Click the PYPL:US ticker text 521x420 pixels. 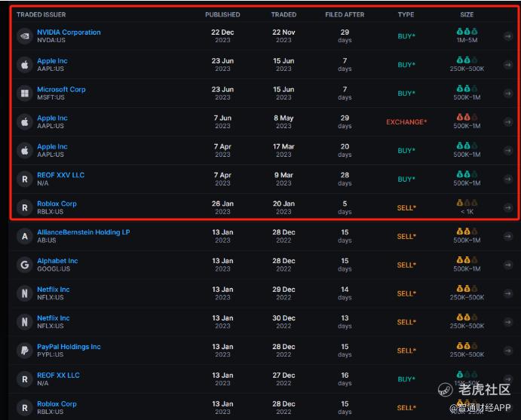(51, 354)
